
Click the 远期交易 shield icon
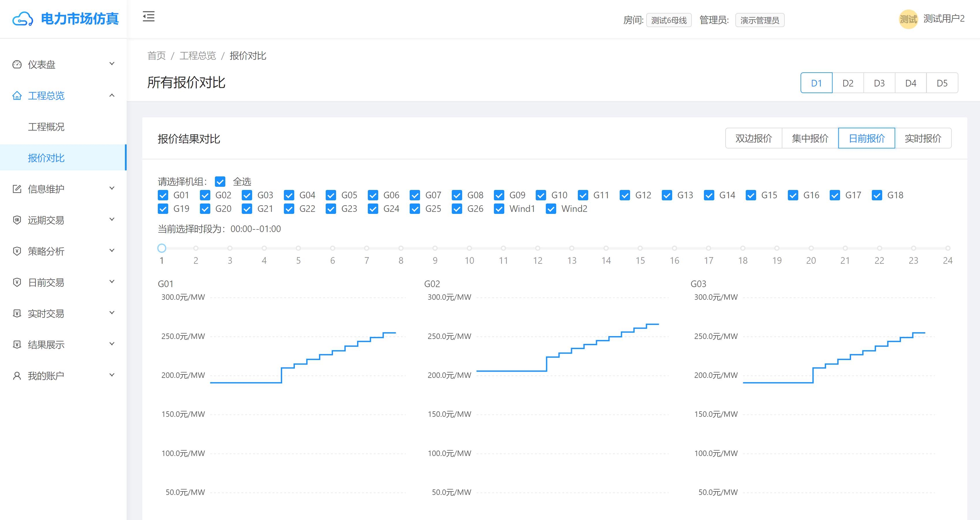pyautogui.click(x=17, y=220)
